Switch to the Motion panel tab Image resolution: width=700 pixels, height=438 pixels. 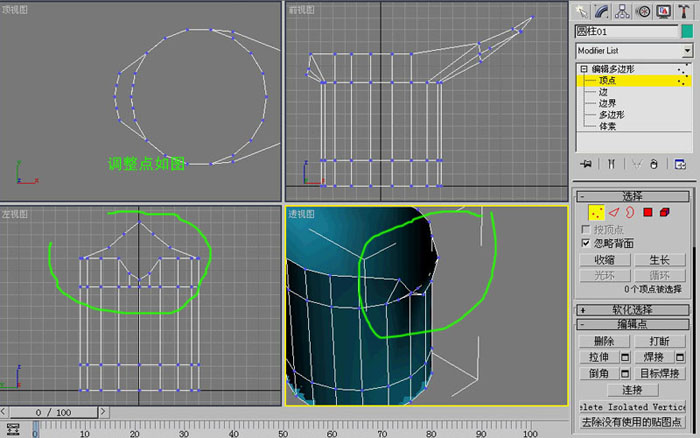coord(643,11)
